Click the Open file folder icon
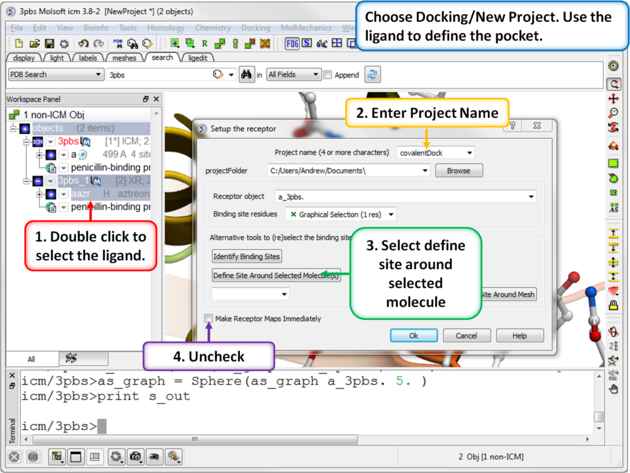Screen dimensions: 630x473 (34, 44)
